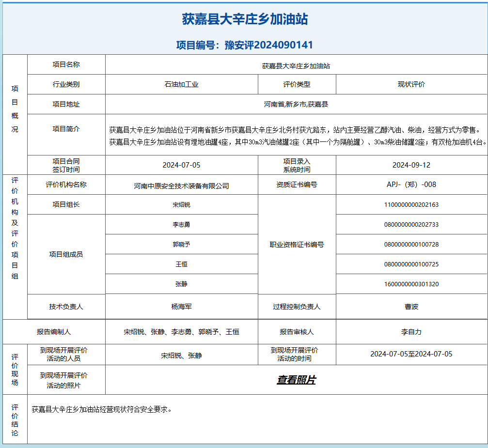This screenshot has width=488, height=448.
Task: Click the 报告编制人 label
Action: pyautogui.click(x=54, y=332)
